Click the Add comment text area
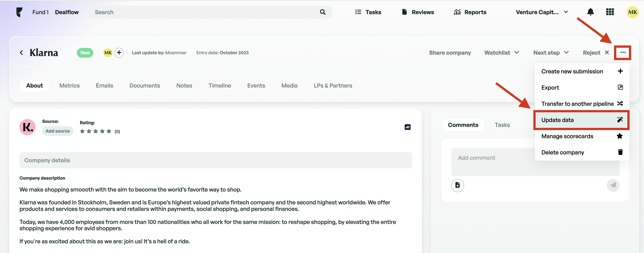Screen dimensions: 644x253 [535, 162]
